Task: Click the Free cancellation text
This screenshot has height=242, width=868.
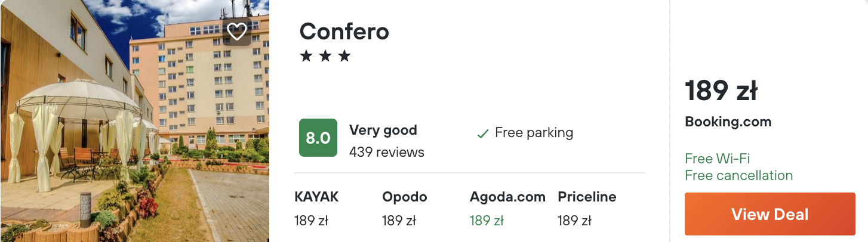Action: 739,175
